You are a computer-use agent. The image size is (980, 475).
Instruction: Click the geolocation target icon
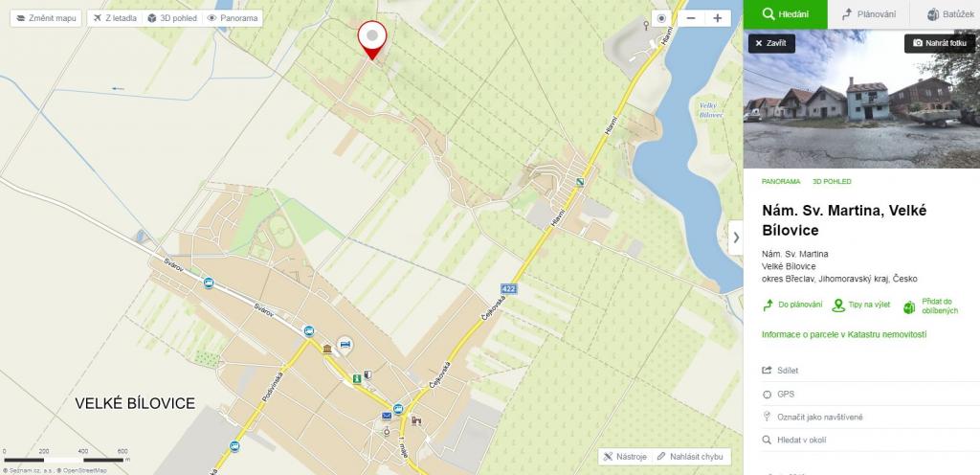point(661,18)
